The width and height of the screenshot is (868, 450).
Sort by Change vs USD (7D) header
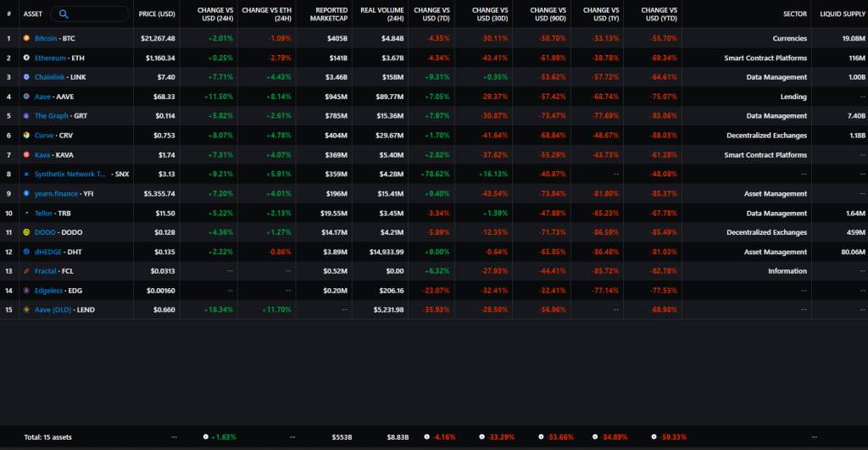431,14
